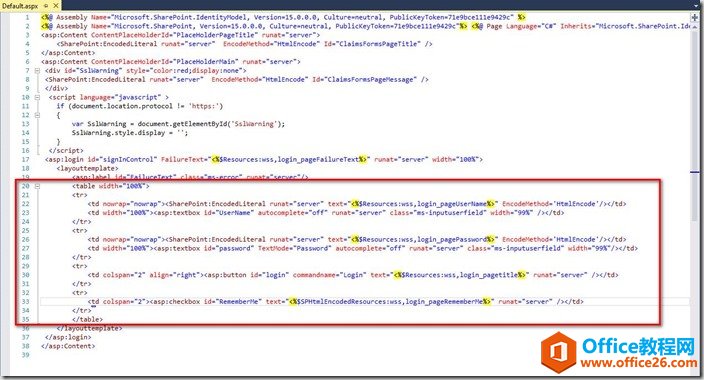Screen dimensions: 704x380
Task: Click the signInControl asp:login tag
Action: click(x=264, y=159)
